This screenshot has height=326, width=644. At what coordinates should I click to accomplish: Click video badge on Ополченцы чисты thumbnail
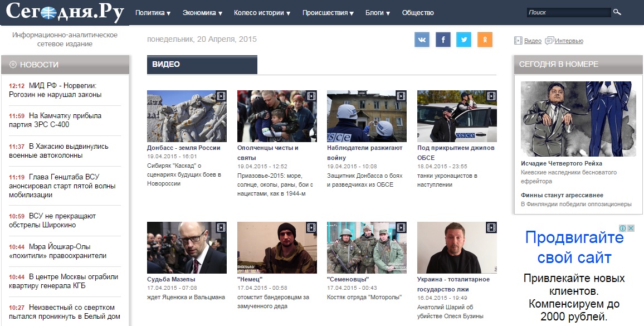[x=311, y=96]
